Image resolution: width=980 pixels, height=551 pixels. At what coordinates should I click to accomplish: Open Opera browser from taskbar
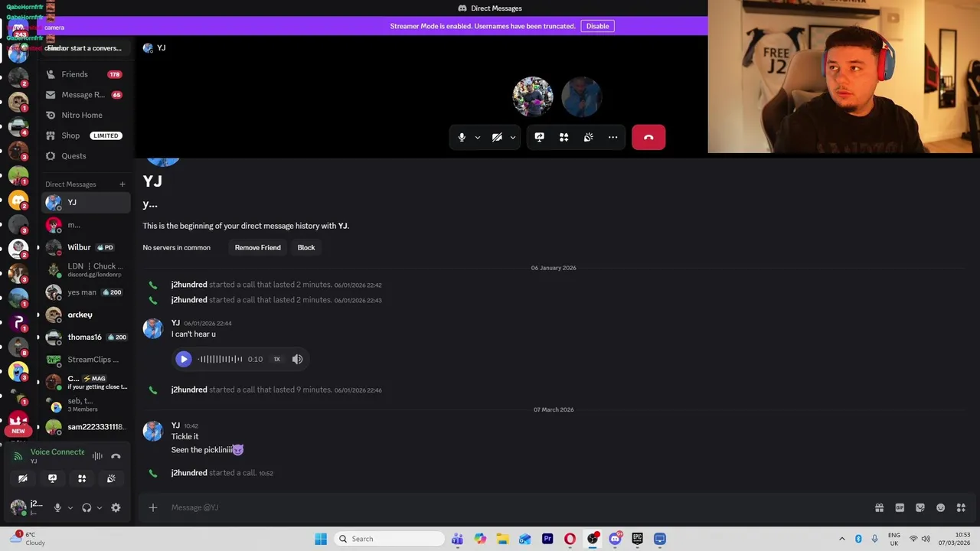[570, 539]
